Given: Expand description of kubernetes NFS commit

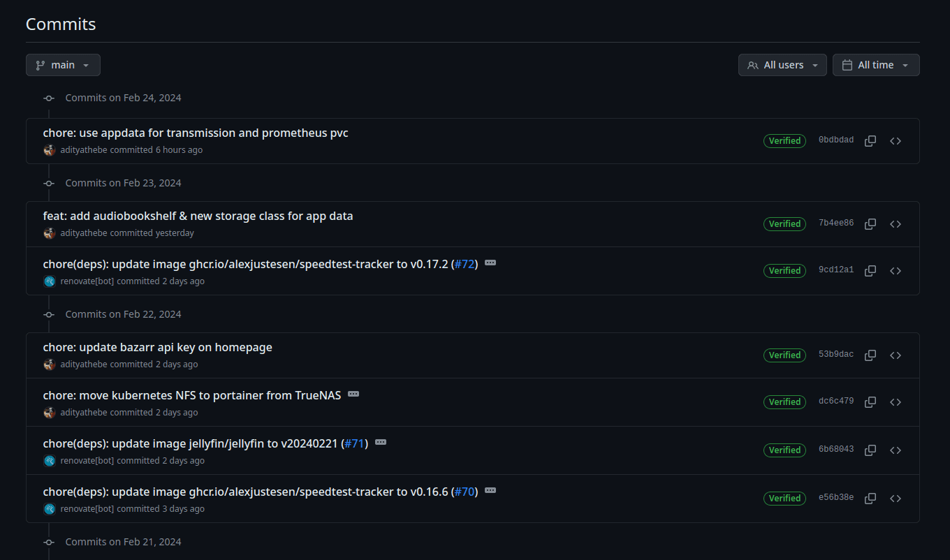Looking at the screenshot, I should [353, 394].
